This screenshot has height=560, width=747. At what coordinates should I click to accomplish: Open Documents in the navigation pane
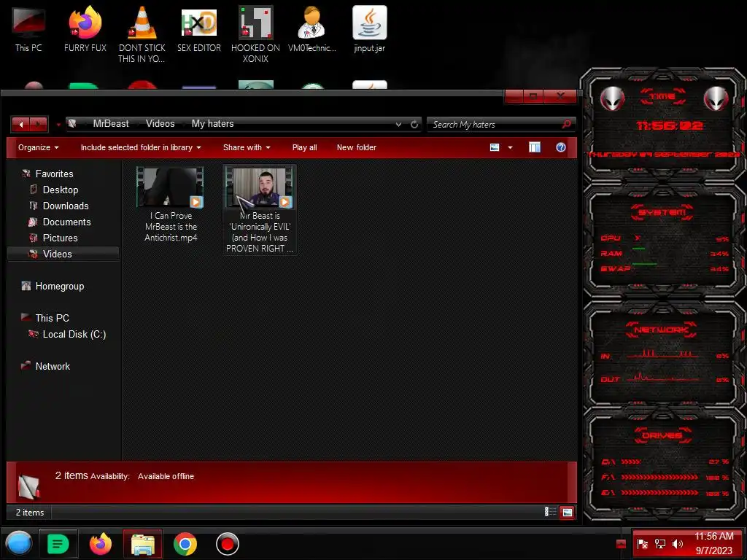[66, 222]
